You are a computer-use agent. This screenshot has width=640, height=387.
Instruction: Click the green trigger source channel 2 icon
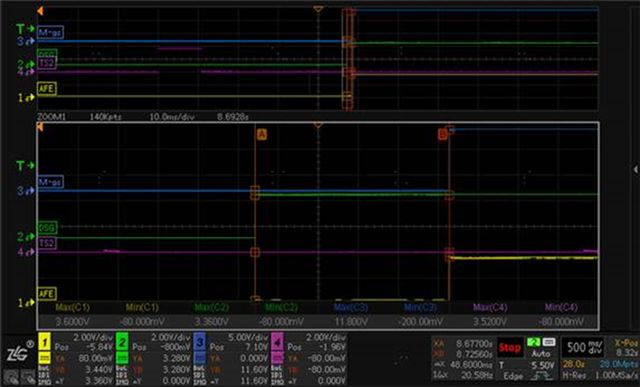pyautogui.click(x=533, y=342)
